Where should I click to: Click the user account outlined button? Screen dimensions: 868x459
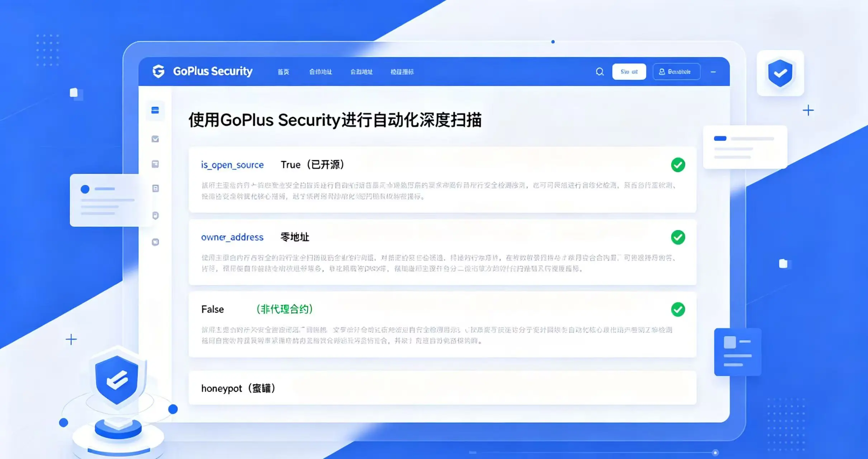677,71
